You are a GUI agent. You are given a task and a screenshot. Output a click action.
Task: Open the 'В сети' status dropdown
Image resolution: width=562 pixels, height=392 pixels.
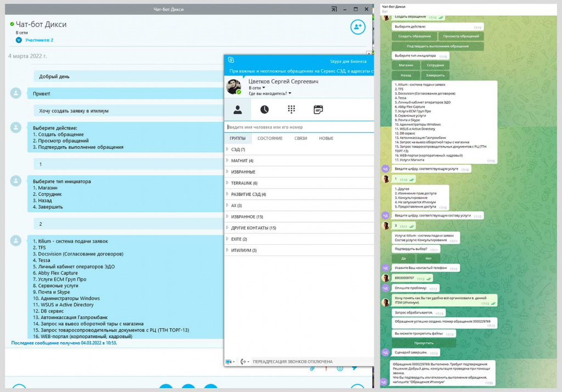(x=257, y=88)
